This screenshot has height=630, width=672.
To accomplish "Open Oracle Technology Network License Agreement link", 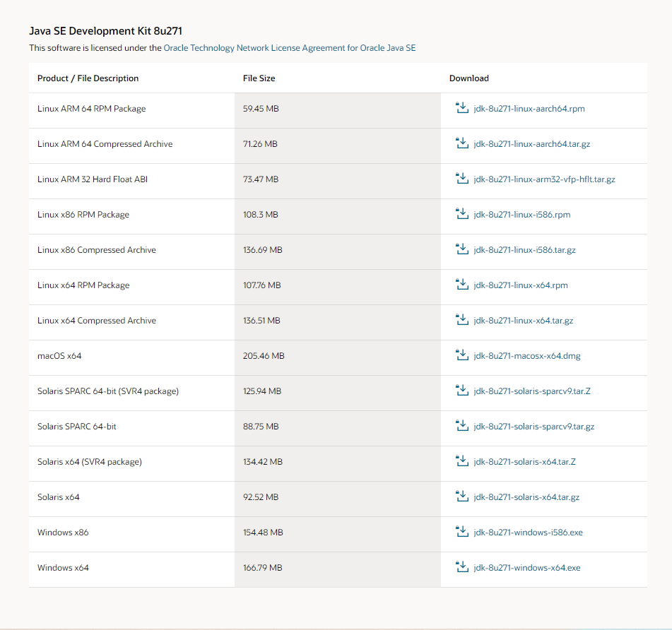I will coord(290,48).
